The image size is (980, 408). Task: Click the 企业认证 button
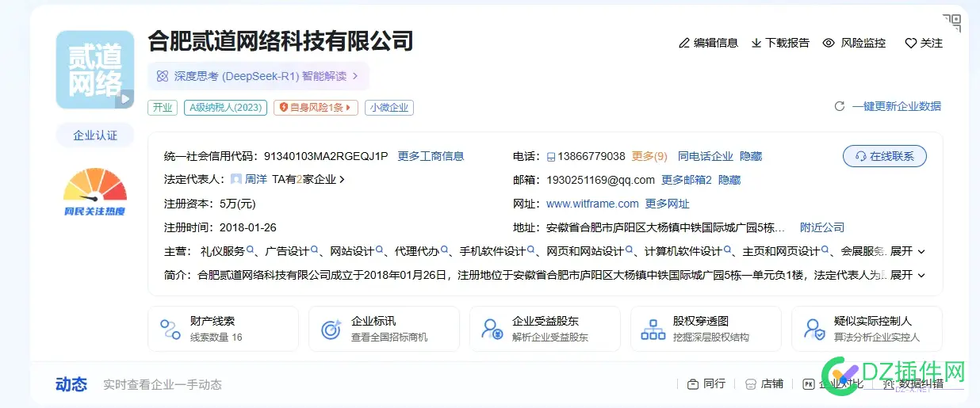pyautogui.click(x=95, y=135)
